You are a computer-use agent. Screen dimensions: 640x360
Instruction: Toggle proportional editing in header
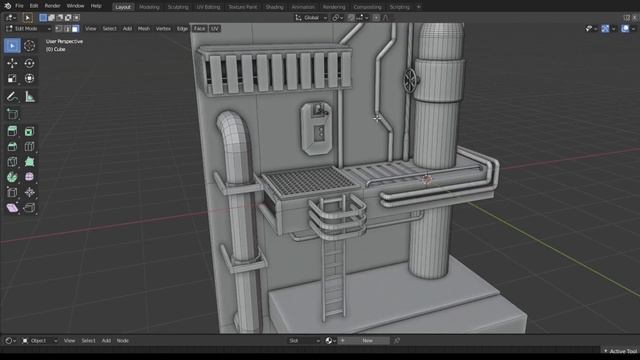click(x=376, y=18)
